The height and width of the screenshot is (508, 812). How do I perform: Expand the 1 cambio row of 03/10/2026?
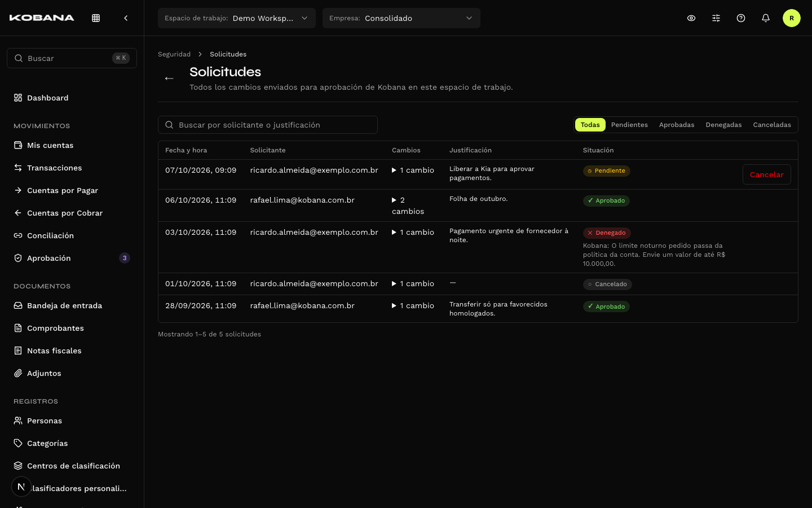(413, 232)
